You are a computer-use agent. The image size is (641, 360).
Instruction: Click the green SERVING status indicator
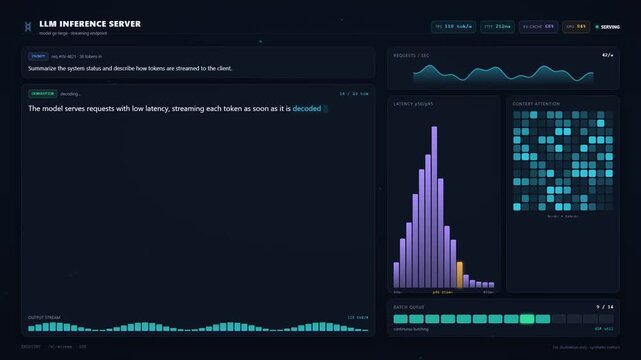[x=607, y=27]
